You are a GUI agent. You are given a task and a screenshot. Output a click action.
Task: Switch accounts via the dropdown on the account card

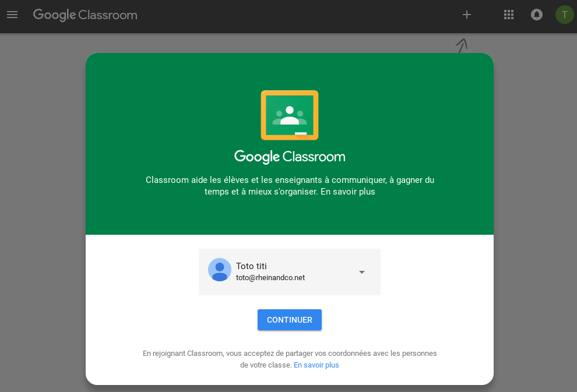(x=361, y=271)
